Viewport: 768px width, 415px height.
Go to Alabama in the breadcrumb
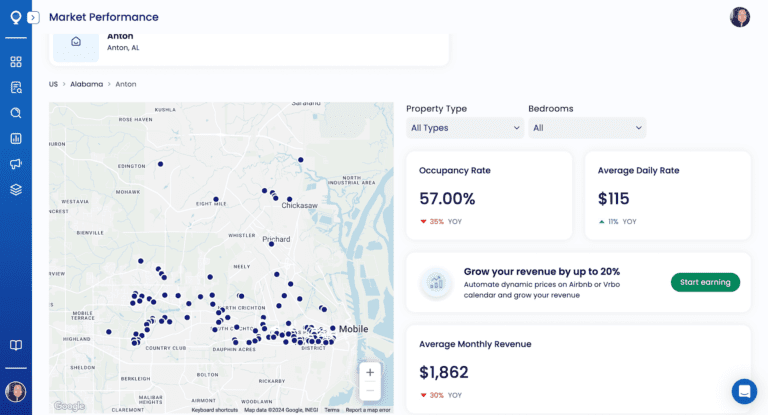86,84
